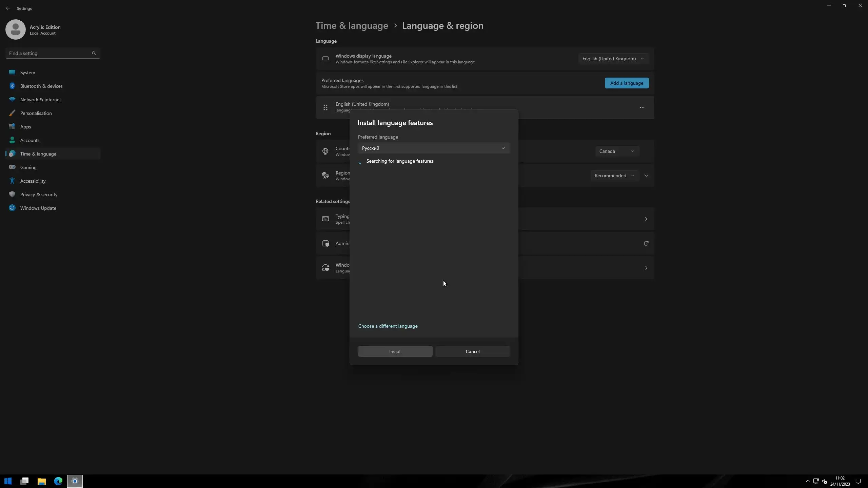Open more options for English (United Kingdom)
This screenshot has width=868, height=488.
[x=642, y=107]
